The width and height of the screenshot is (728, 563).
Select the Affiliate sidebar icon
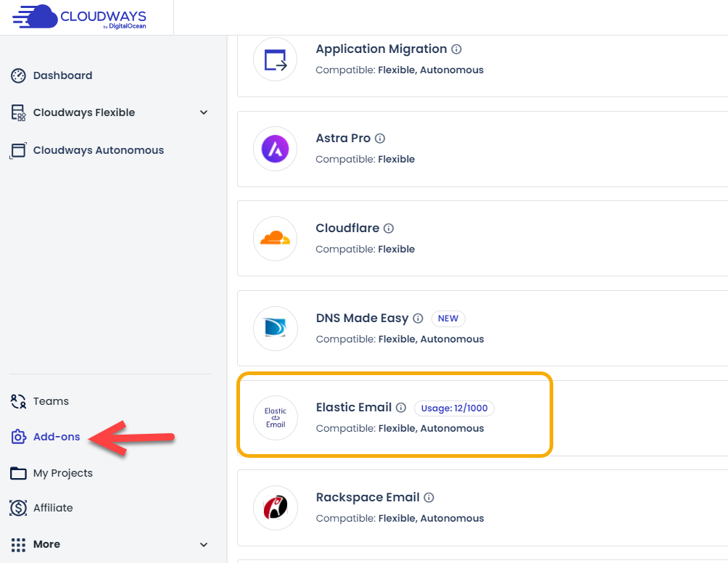[x=17, y=508]
